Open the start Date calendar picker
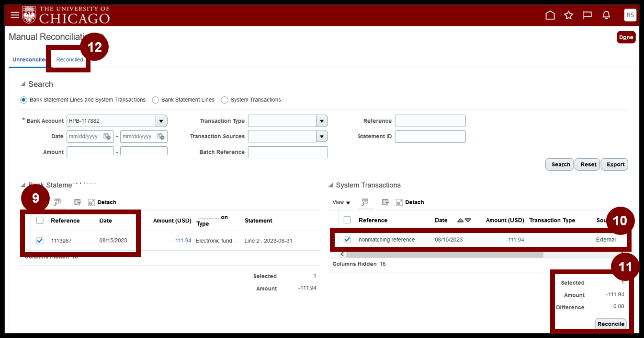Image resolution: width=644 pixels, height=338 pixels. click(x=107, y=136)
